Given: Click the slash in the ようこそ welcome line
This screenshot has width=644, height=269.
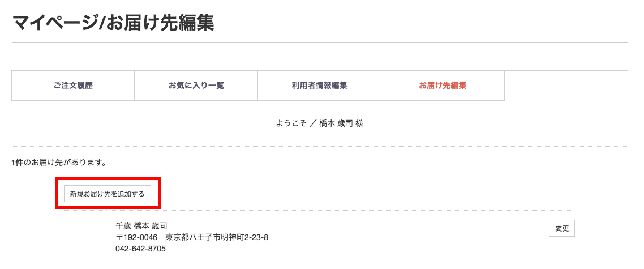Looking at the screenshot, I should point(314,123).
